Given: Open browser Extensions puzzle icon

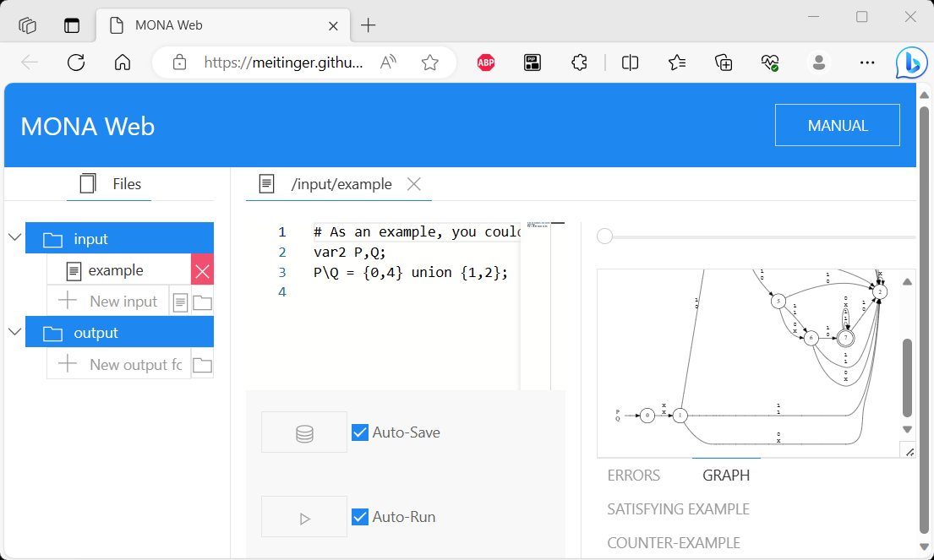Looking at the screenshot, I should pyautogui.click(x=579, y=62).
